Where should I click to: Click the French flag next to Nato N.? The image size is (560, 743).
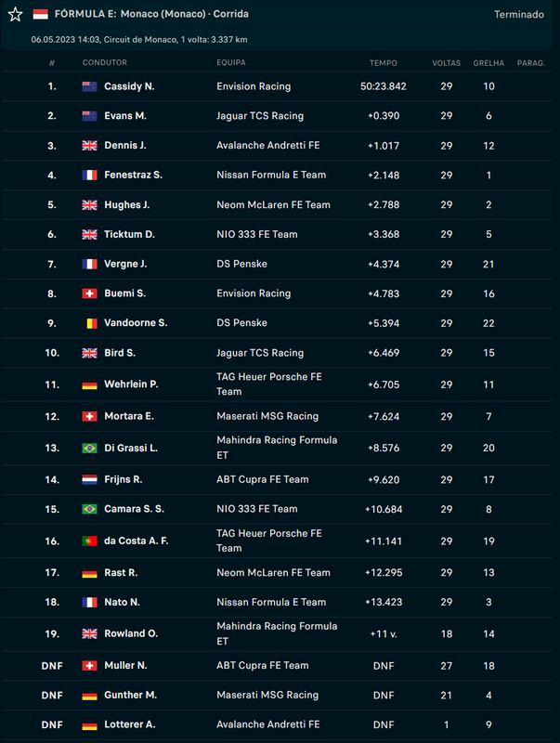89,602
